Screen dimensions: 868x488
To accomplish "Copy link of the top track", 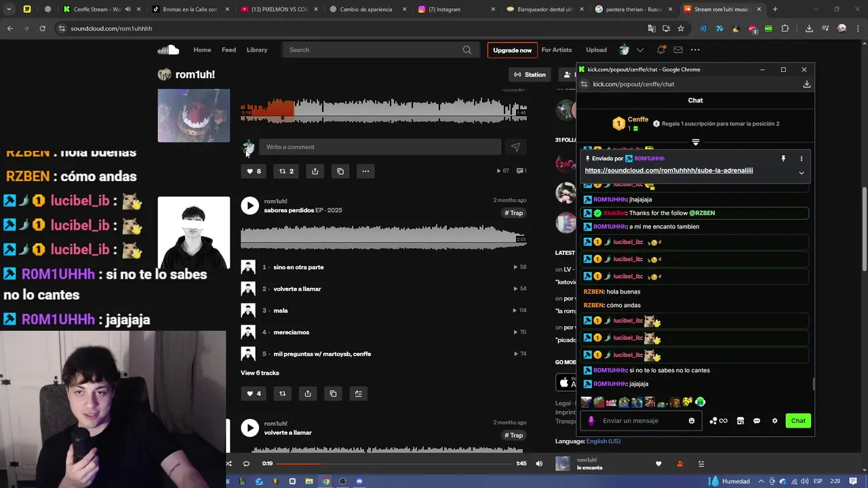I will pos(340,171).
